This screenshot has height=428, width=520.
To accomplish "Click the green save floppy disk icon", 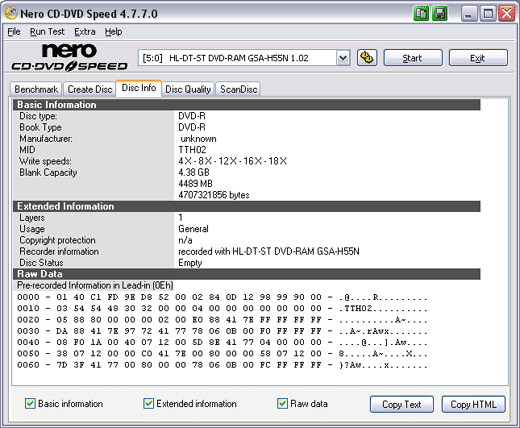I will click(440, 14).
